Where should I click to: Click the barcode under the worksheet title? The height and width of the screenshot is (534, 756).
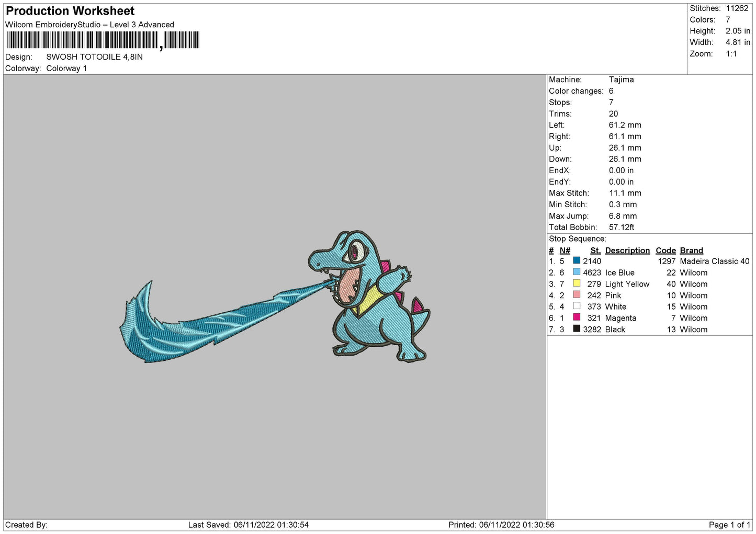[103, 40]
